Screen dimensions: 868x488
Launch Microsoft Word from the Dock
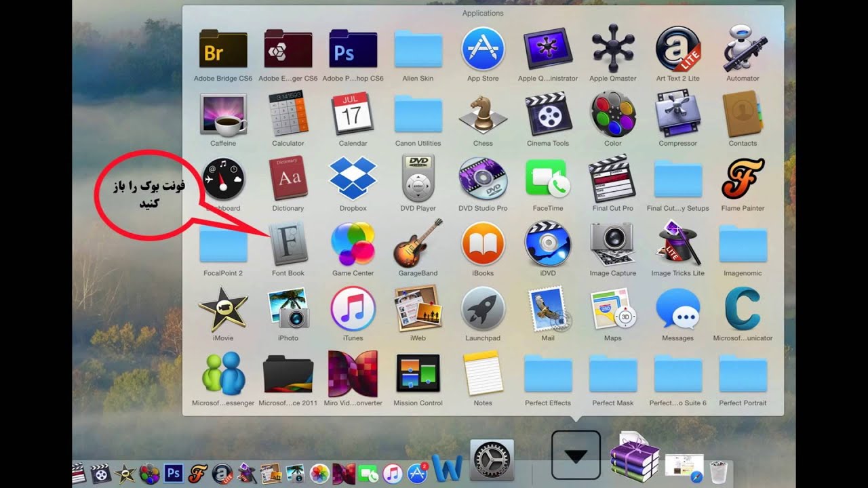(446, 468)
